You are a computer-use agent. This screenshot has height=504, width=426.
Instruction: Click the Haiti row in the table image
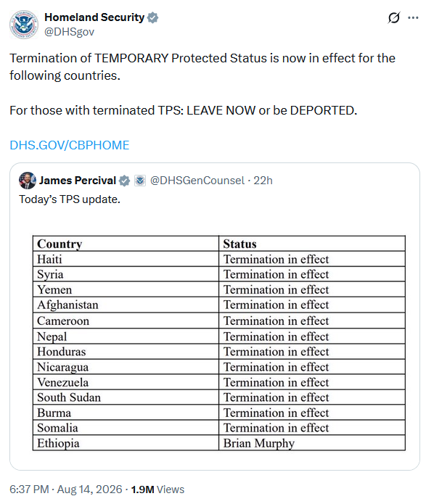tap(218, 259)
